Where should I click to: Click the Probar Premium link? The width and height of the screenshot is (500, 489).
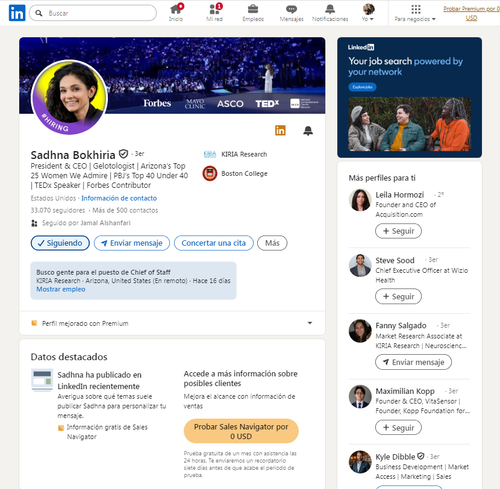pos(471,13)
